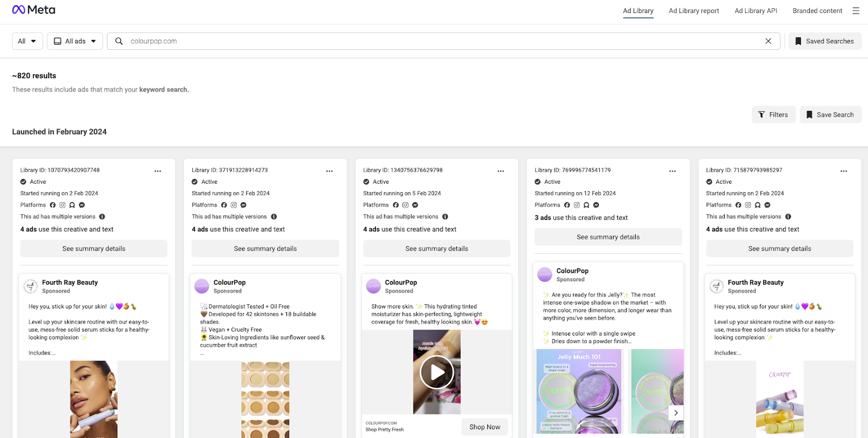This screenshot has height=438, width=868.
Task: Open more options for ad ID 7699967744541179
Action: [673, 171]
